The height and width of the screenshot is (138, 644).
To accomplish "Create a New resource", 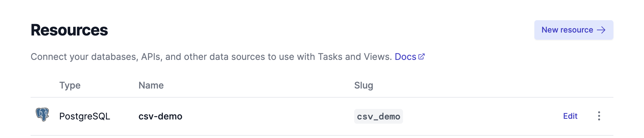I will click(574, 30).
